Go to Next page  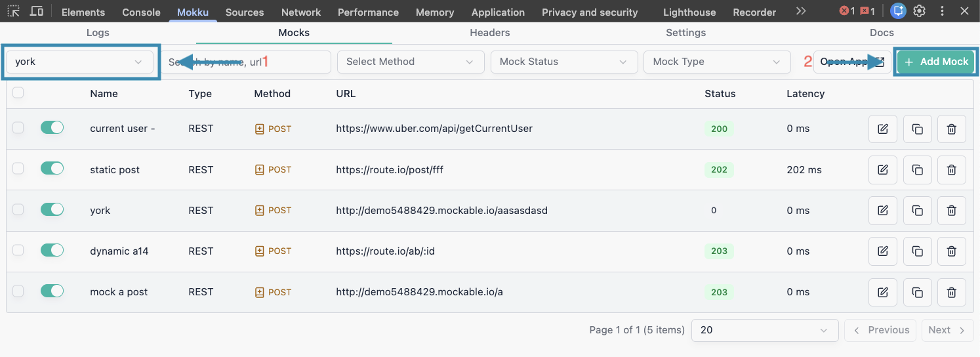tap(947, 330)
